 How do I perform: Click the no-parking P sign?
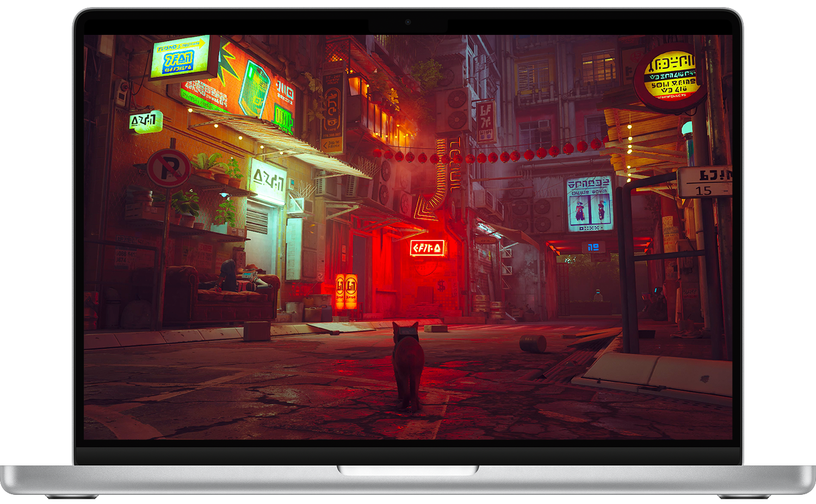[x=169, y=169]
